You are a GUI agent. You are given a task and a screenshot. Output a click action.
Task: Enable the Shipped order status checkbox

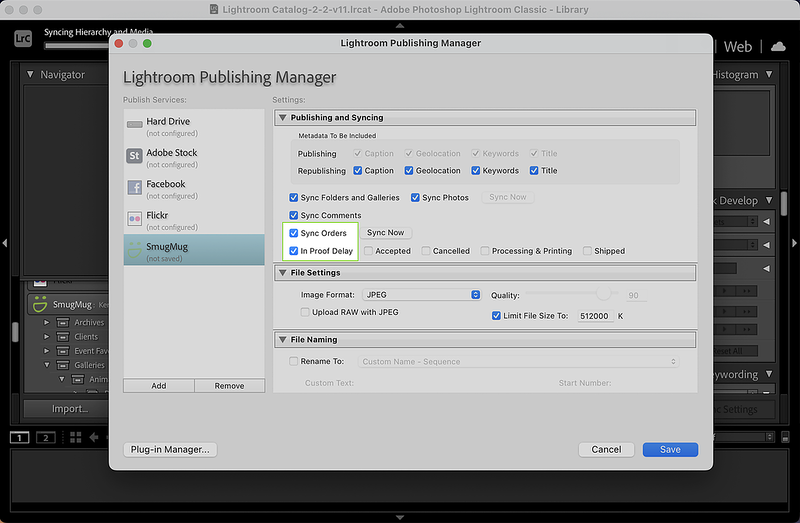coord(588,251)
